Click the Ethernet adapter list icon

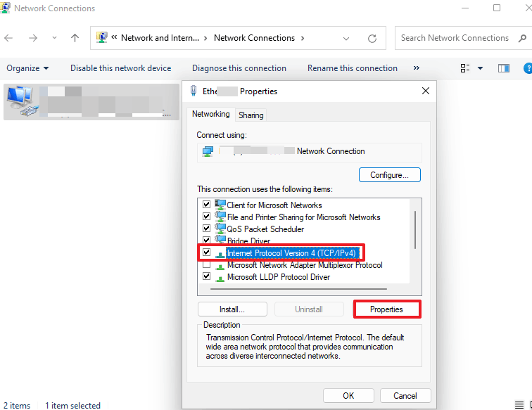23,101
